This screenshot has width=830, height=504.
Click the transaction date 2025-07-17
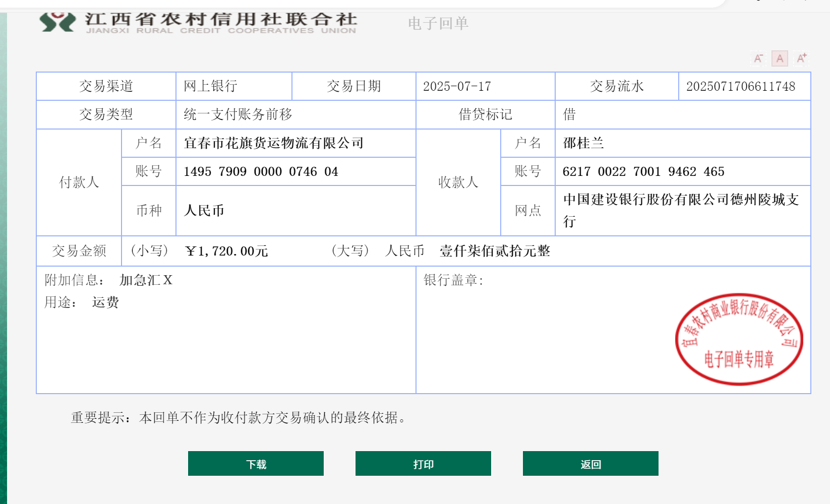[457, 87]
